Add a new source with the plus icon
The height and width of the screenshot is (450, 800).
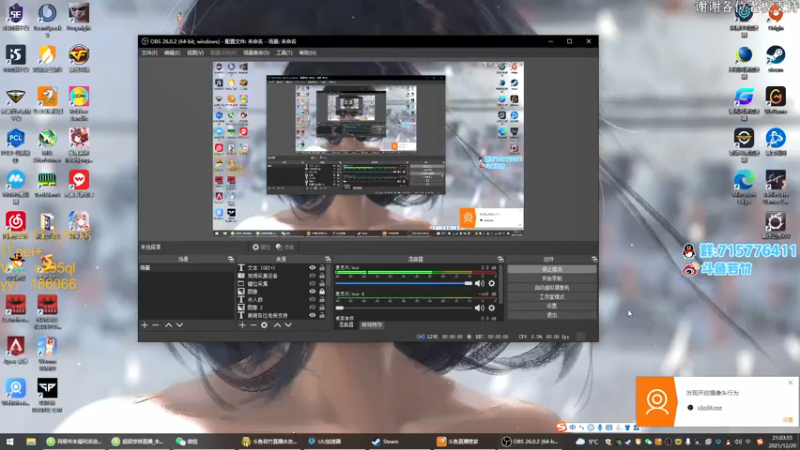[242, 325]
